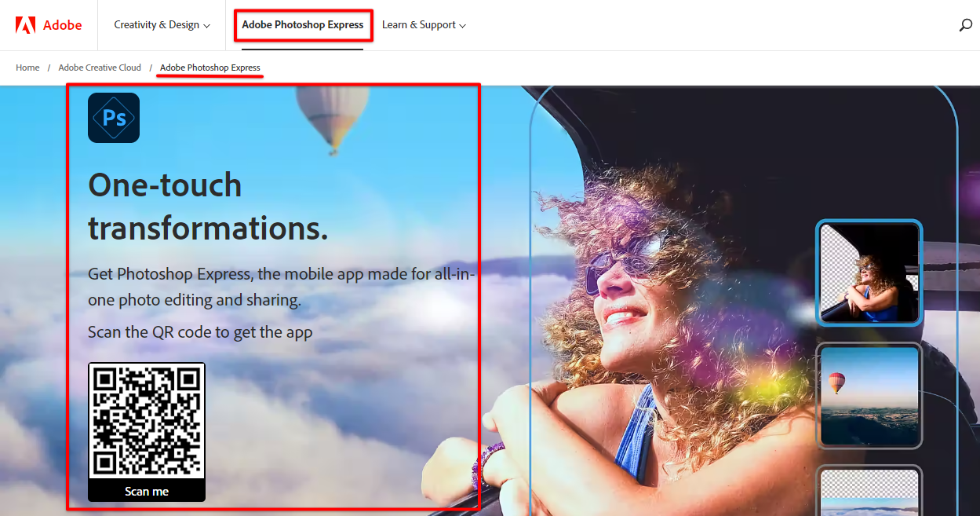This screenshot has height=516, width=980.
Task: Click the Get Photoshop Express description text
Action: coord(282,287)
